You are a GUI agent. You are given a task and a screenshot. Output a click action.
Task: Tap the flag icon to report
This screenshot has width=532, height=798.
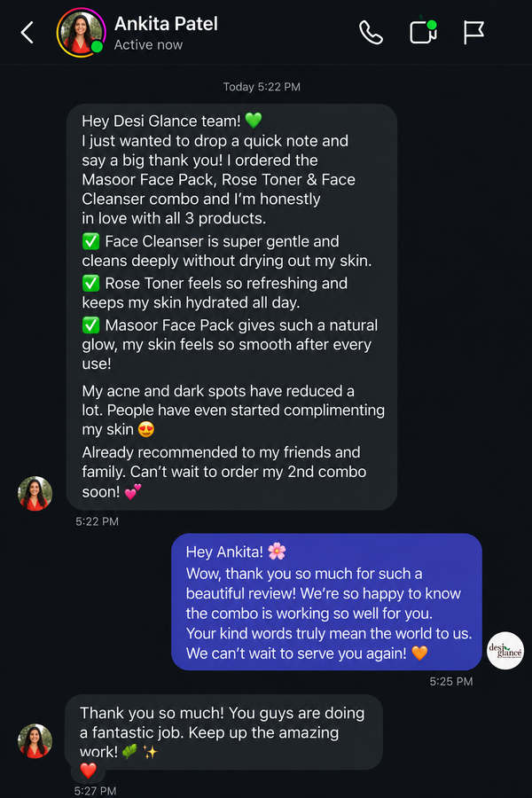click(x=473, y=33)
